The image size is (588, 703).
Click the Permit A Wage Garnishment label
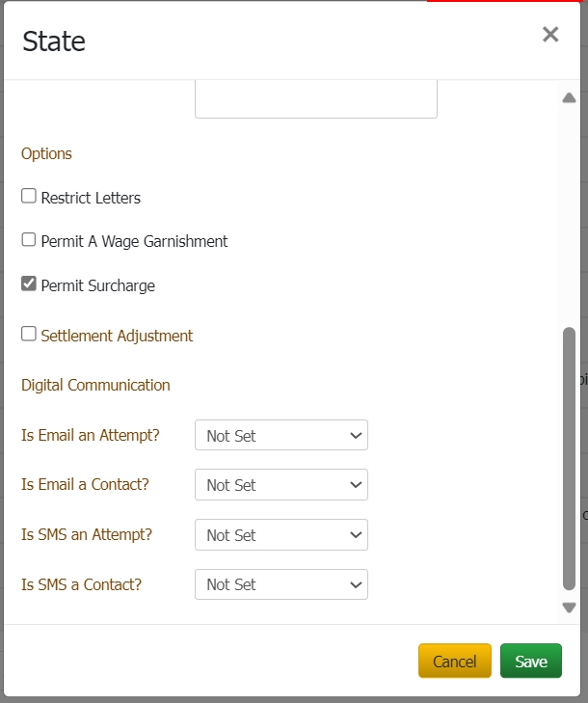(134, 241)
